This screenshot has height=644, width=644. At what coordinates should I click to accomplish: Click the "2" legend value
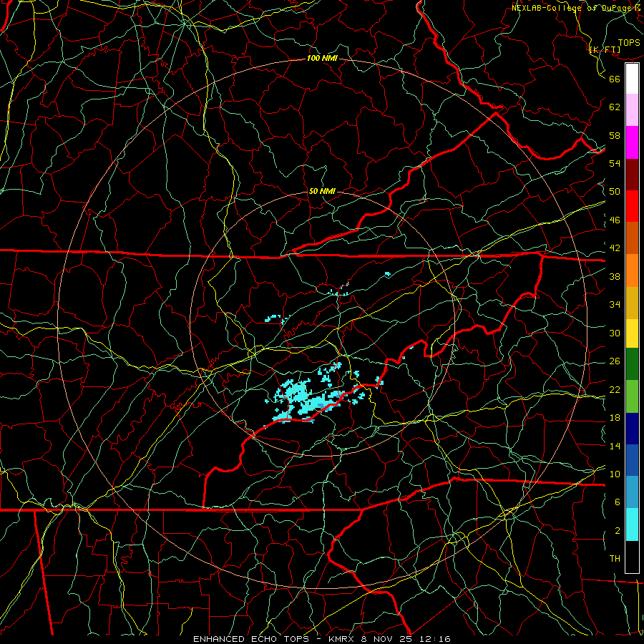tap(617, 531)
